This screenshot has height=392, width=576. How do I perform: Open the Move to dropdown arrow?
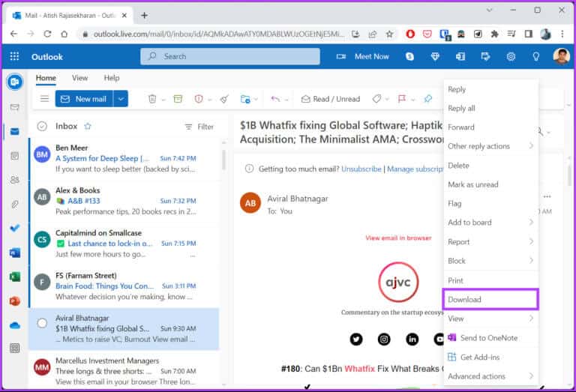[256, 100]
